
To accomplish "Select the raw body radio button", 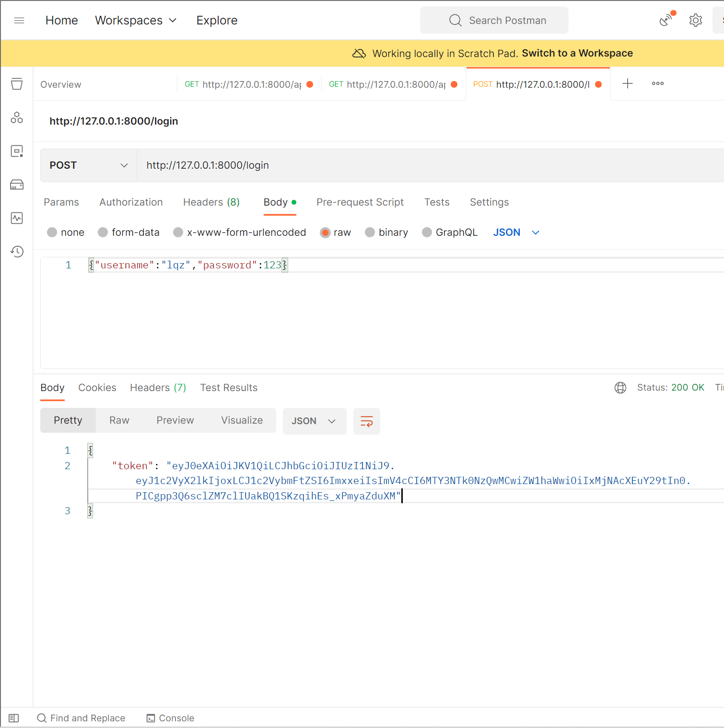I will [x=325, y=232].
